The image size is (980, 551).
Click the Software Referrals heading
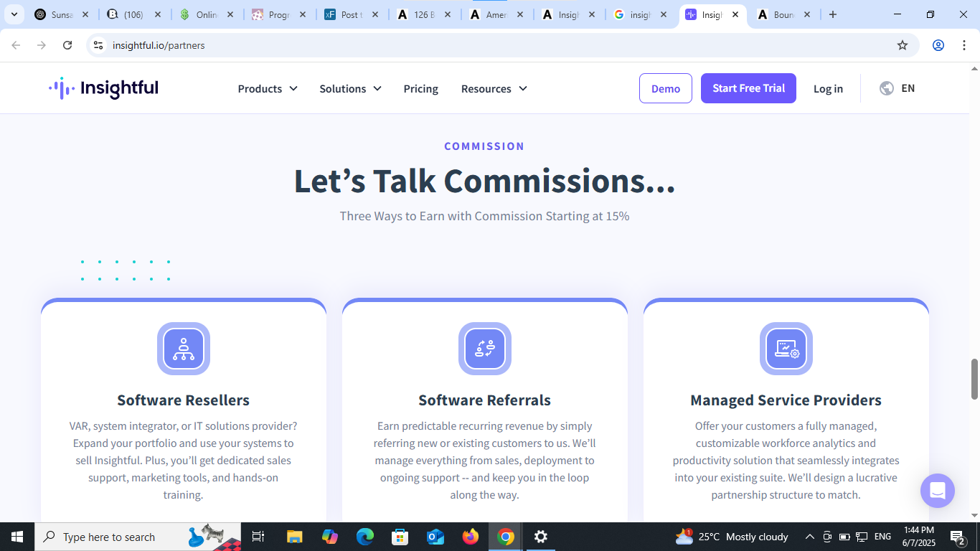pyautogui.click(x=485, y=400)
